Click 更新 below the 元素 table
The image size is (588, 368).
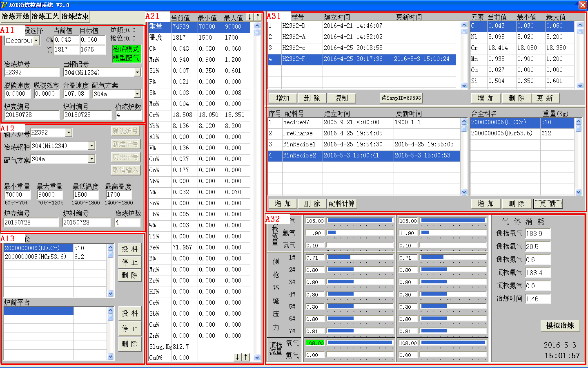click(x=545, y=98)
